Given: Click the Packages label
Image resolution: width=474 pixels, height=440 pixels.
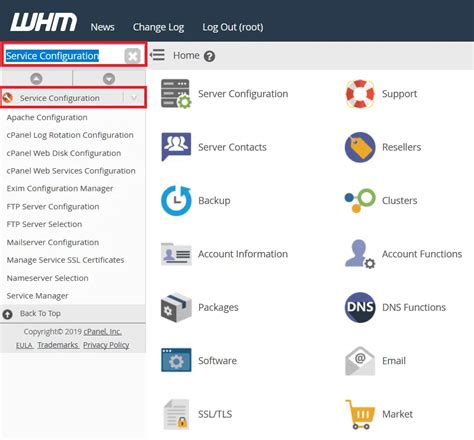Looking at the screenshot, I should coord(218,307).
